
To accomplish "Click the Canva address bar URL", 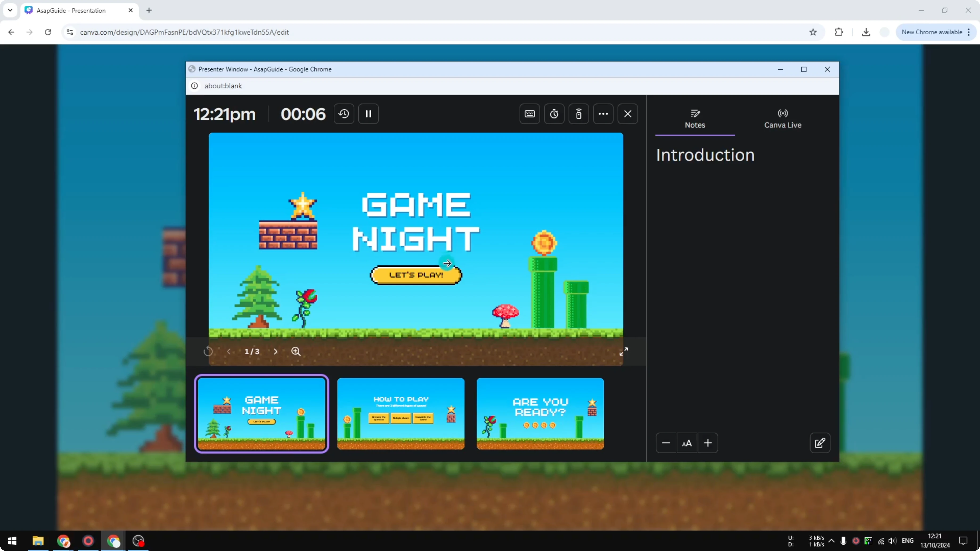I will pos(184,32).
